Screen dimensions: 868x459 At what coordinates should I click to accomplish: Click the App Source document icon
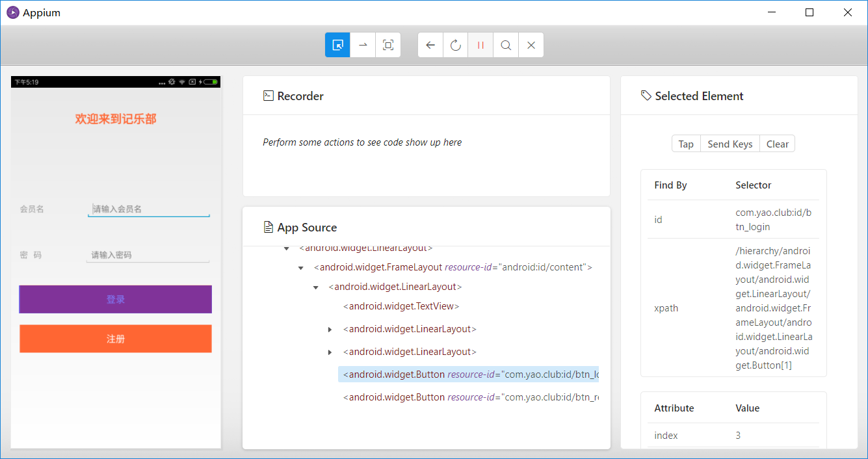coord(268,227)
